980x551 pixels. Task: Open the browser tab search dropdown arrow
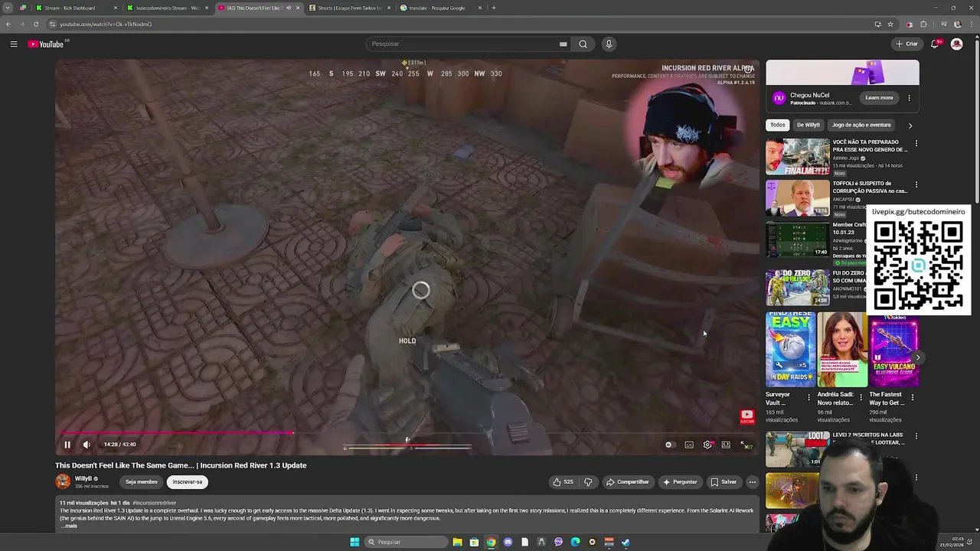coord(8,8)
